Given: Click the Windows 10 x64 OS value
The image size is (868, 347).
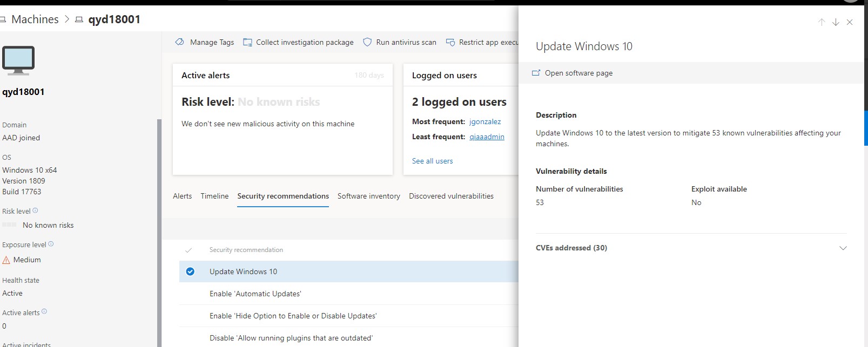Looking at the screenshot, I should [x=29, y=170].
